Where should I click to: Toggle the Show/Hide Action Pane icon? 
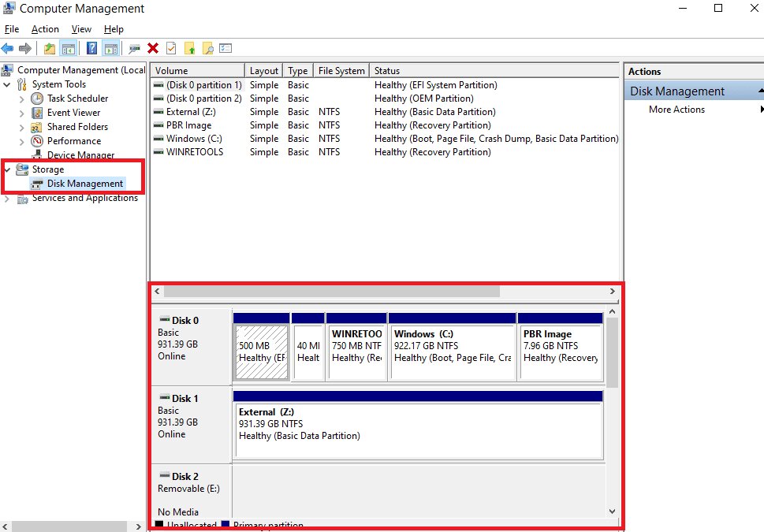[x=110, y=48]
